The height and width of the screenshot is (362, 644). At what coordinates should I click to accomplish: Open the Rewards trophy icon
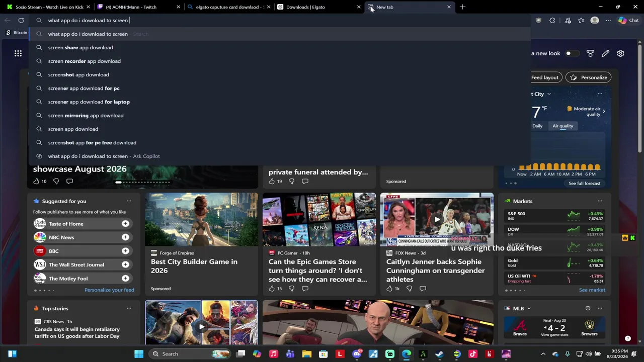tap(591, 53)
